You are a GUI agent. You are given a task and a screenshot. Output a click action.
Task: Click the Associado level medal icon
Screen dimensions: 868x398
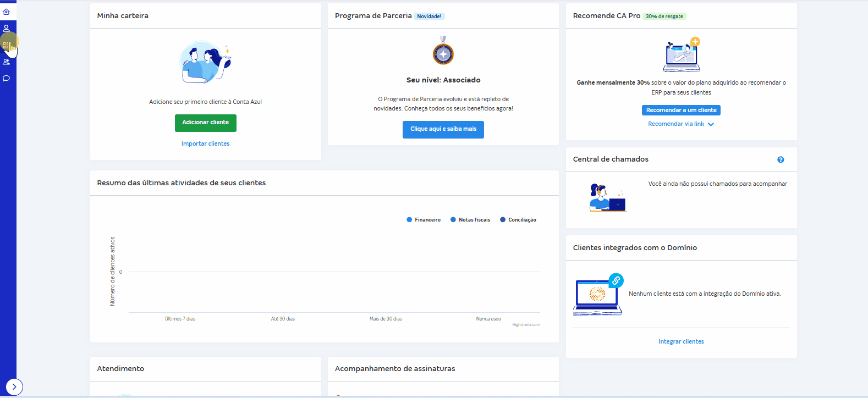point(443,51)
